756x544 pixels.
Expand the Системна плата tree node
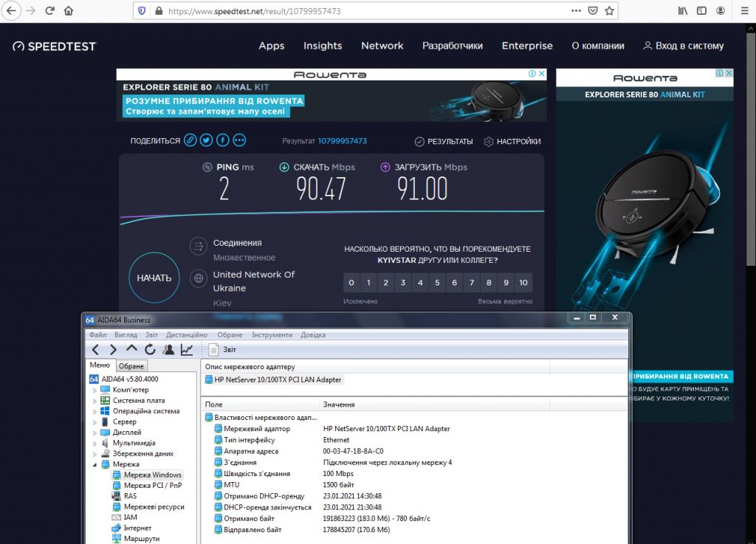tap(95, 400)
